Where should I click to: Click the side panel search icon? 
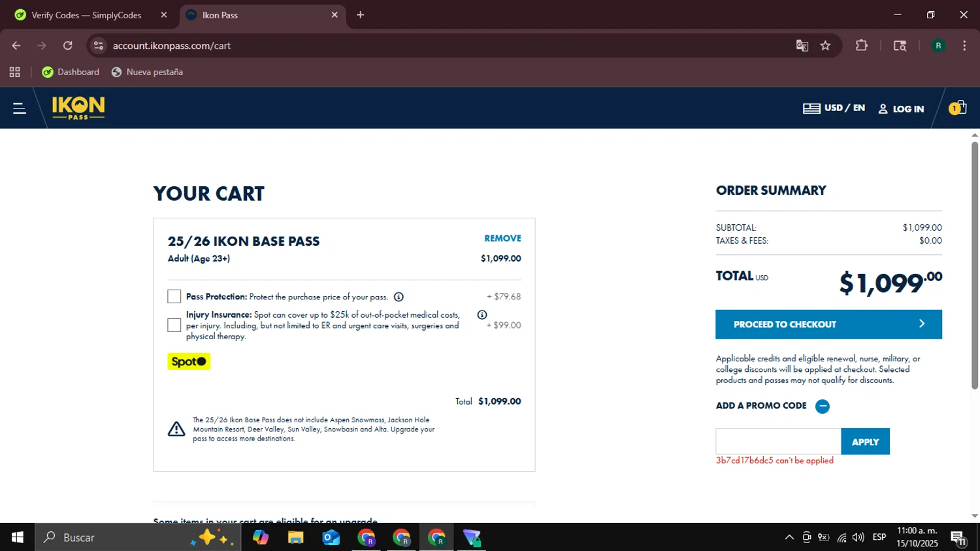[900, 46]
